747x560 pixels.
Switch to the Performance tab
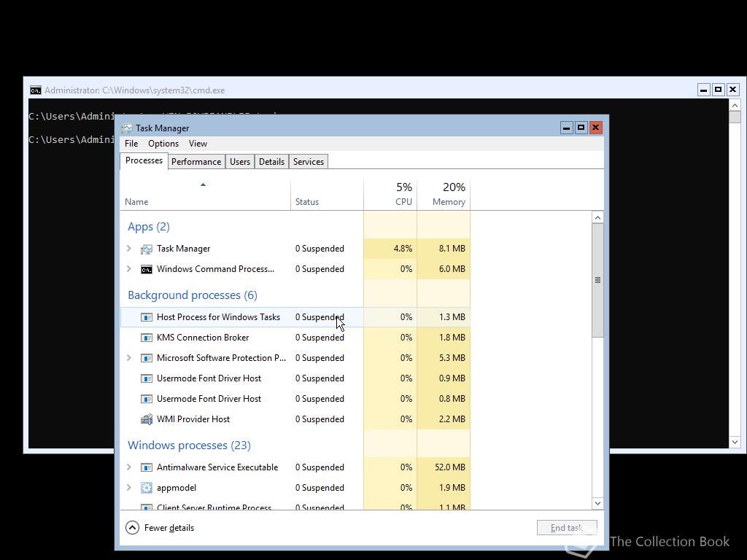pyautogui.click(x=196, y=161)
